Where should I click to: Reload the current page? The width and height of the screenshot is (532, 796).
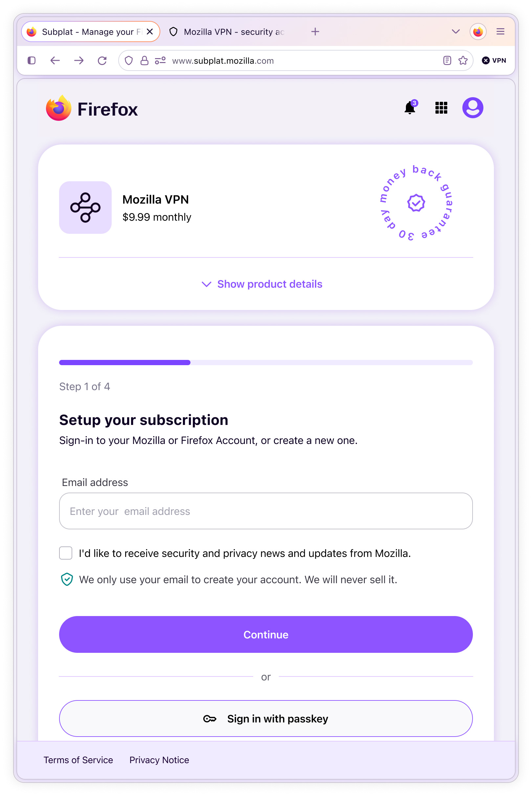(102, 60)
